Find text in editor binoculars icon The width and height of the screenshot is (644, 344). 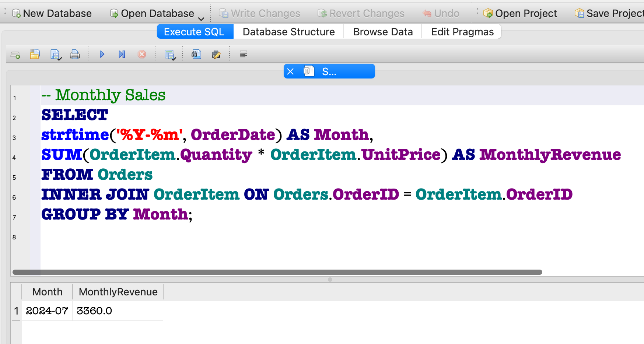coord(196,55)
